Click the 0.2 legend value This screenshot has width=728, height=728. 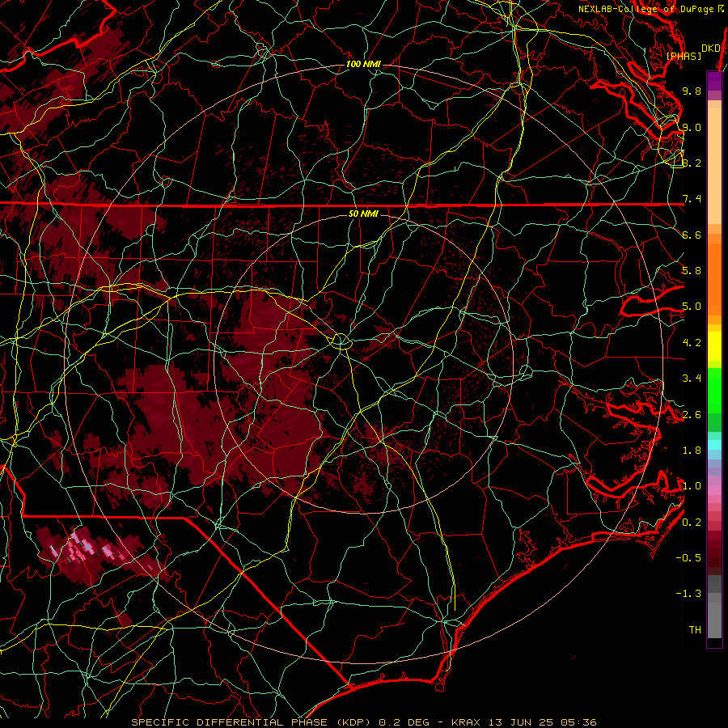(x=692, y=523)
